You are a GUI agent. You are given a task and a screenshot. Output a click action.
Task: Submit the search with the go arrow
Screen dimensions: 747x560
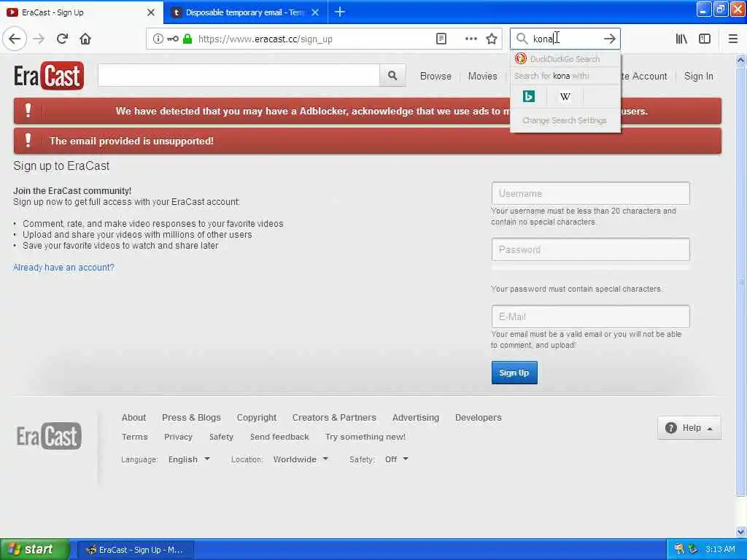point(609,39)
